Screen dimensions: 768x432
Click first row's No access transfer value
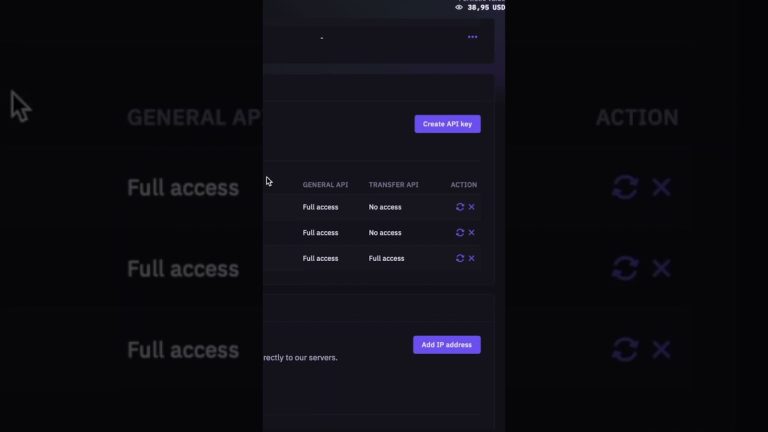pyautogui.click(x=385, y=207)
